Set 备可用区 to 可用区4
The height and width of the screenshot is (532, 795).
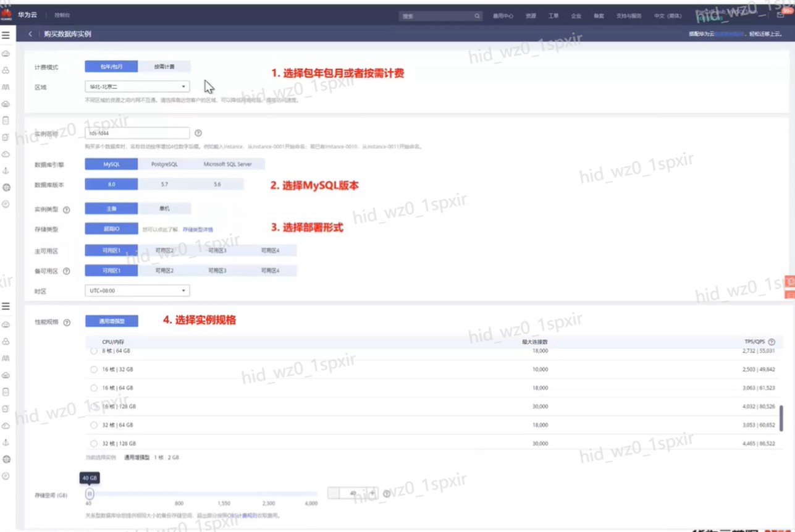pos(271,271)
